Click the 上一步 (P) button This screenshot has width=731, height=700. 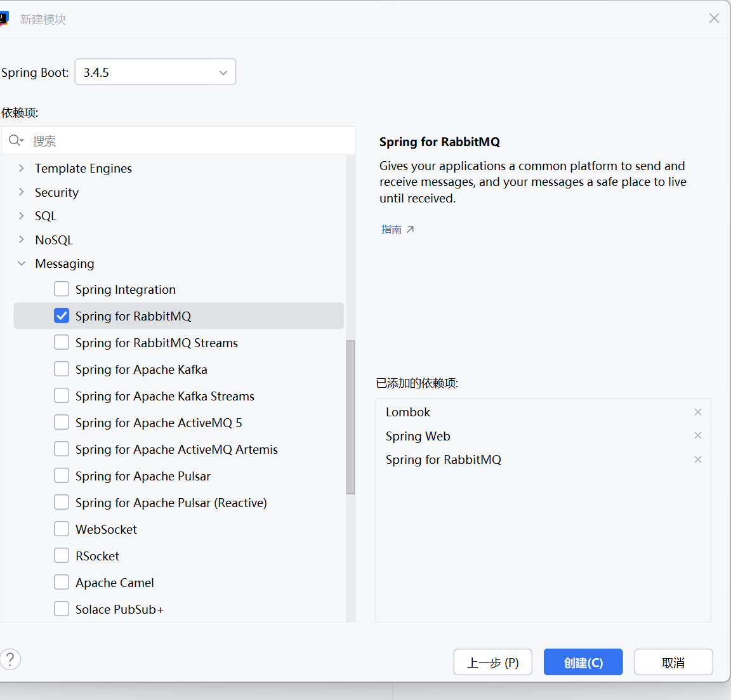click(x=493, y=662)
